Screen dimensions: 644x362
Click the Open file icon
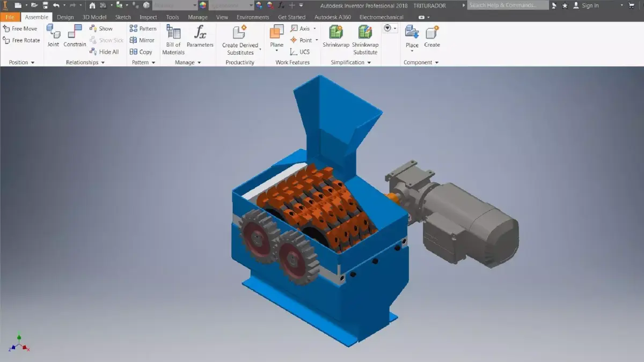tap(35, 5)
